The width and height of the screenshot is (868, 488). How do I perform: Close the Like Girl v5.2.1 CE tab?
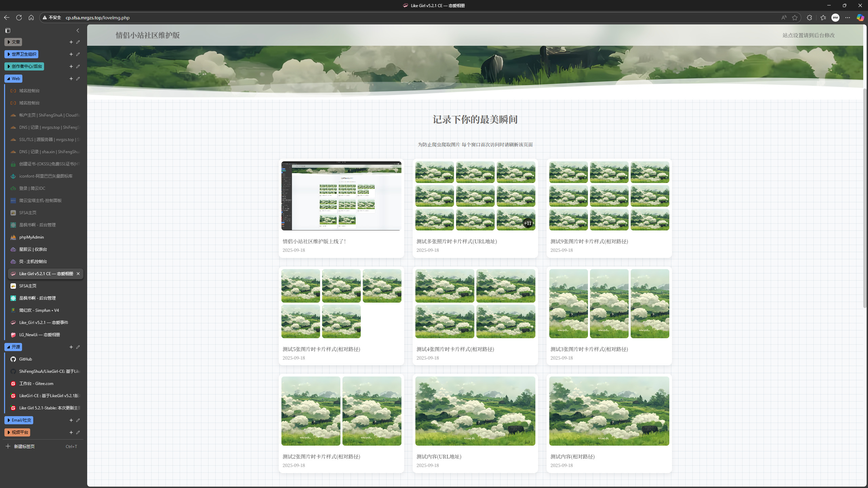78,274
